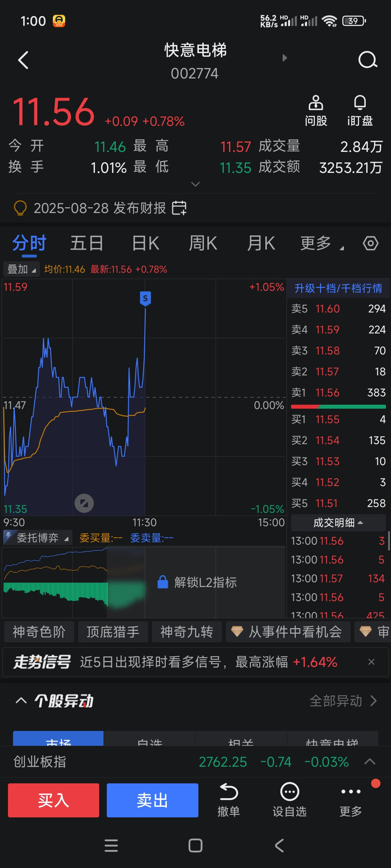Tap sell level 卖1 11.56 row
This screenshot has width=391, height=868.
(339, 392)
